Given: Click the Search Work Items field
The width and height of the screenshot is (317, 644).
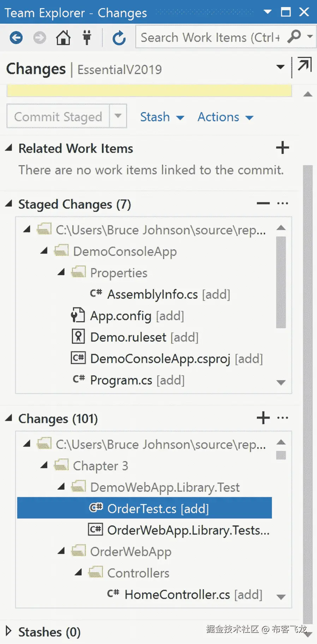Looking at the screenshot, I should pyautogui.click(x=210, y=37).
